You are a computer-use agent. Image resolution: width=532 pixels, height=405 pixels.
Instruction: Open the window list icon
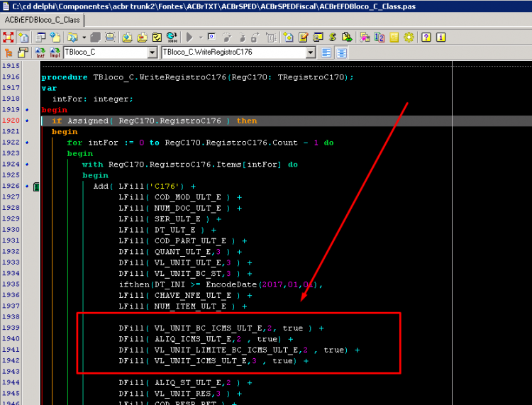click(40, 38)
